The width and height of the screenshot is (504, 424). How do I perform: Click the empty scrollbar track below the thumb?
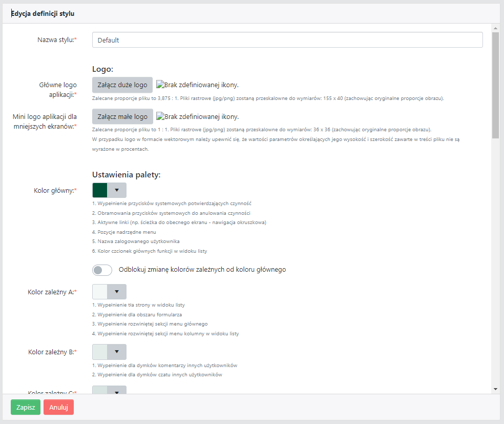[x=495, y=256]
